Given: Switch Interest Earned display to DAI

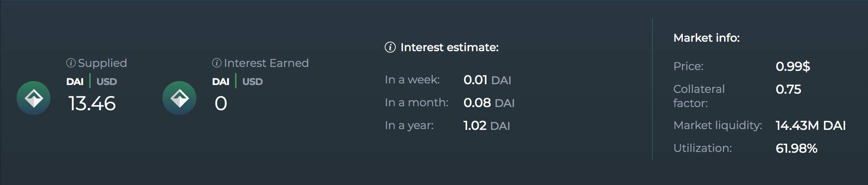Looking at the screenshot, I should point(221,81).
